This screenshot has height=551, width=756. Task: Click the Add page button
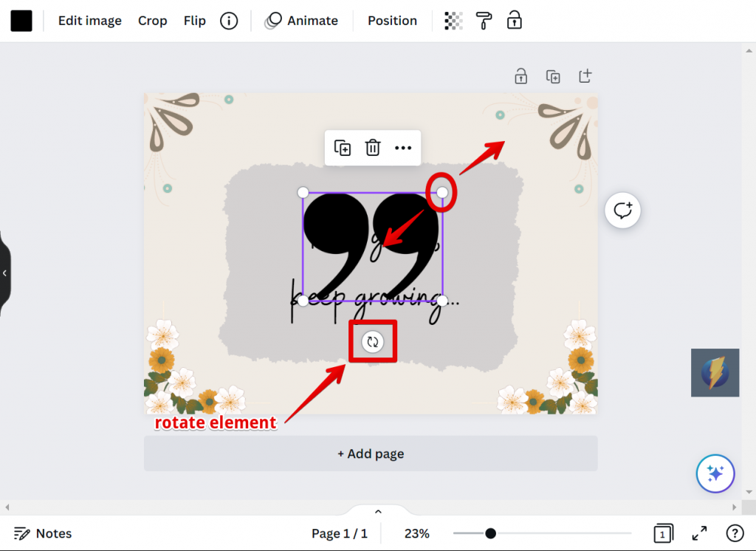[x=370, y=454]
